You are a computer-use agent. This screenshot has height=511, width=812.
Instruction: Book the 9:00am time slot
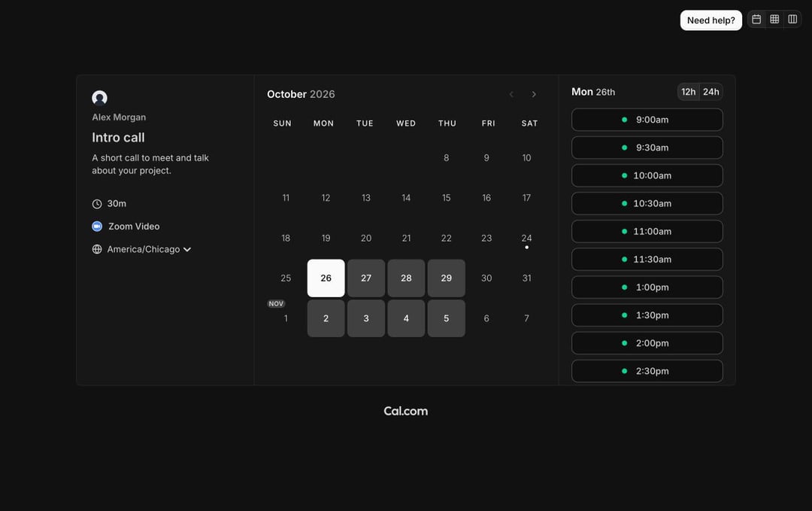(647, 120)
